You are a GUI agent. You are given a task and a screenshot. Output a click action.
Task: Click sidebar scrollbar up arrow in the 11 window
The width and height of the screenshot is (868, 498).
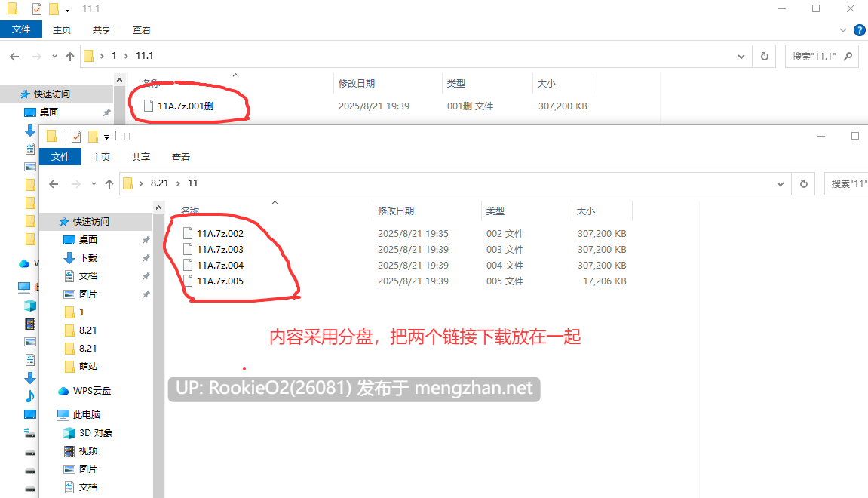(159, 207)
